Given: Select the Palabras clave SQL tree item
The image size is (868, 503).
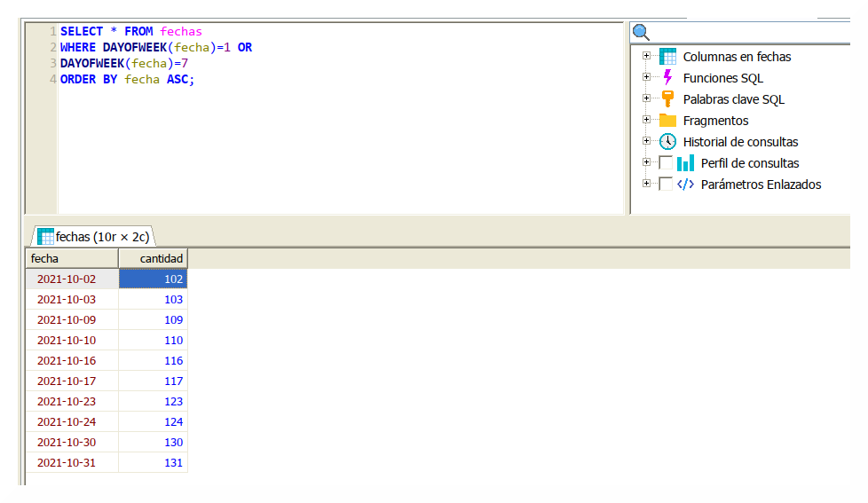Looking at the screenshot, I should tap(733, 99).
